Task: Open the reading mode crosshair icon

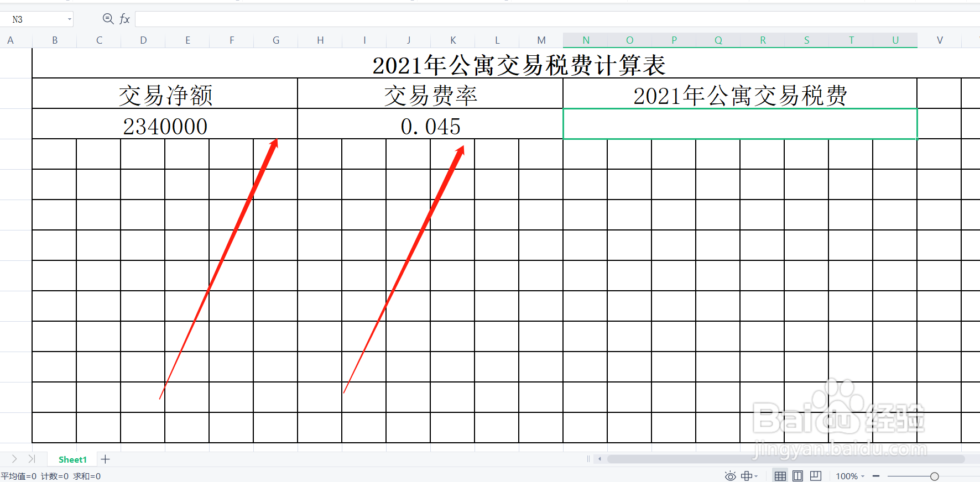Action: [x=747, y=476]
